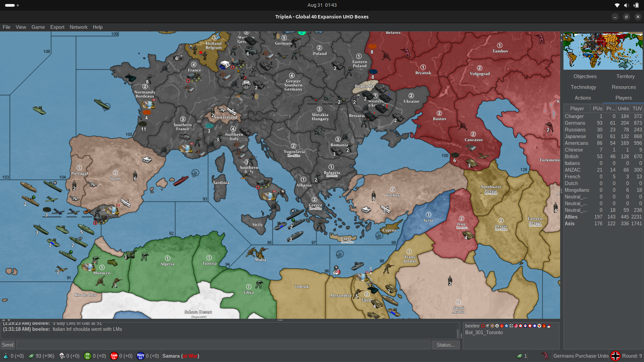Switch to the Technology tab
644x362 pixels.
click(x=583, y=87)
